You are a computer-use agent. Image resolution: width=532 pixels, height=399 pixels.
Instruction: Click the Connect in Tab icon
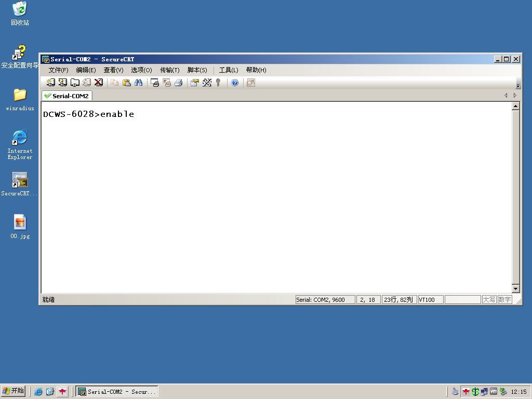[75, 83]
